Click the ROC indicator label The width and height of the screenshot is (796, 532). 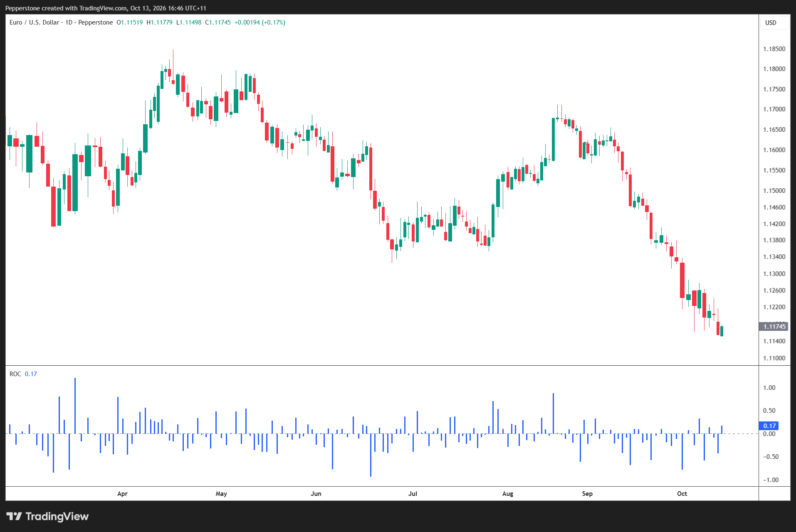point(15,374)
